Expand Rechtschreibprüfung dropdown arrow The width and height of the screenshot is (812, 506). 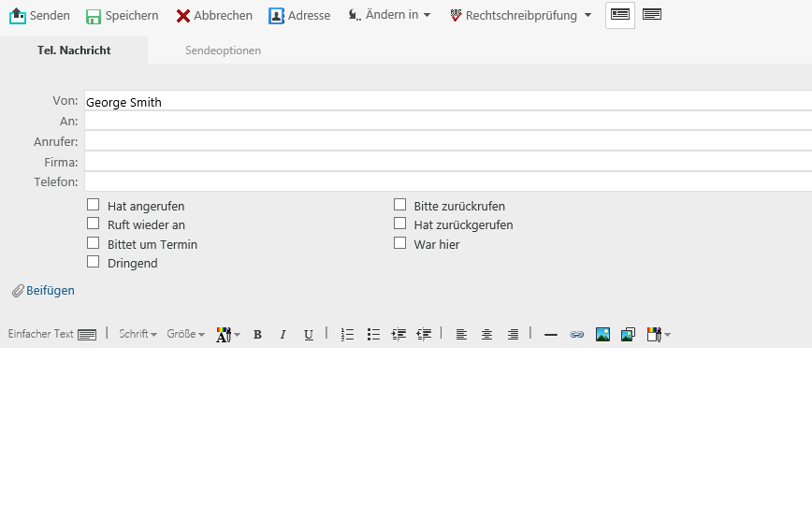point(587,15)
